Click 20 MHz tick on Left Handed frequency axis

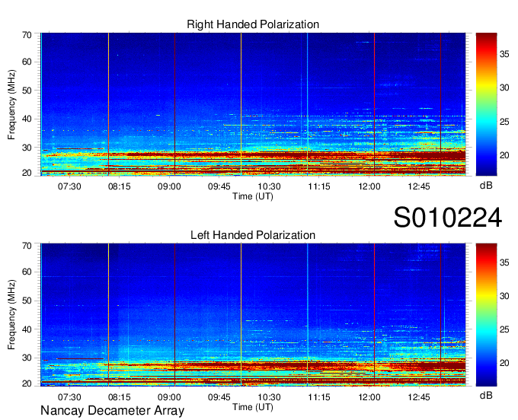27,383
